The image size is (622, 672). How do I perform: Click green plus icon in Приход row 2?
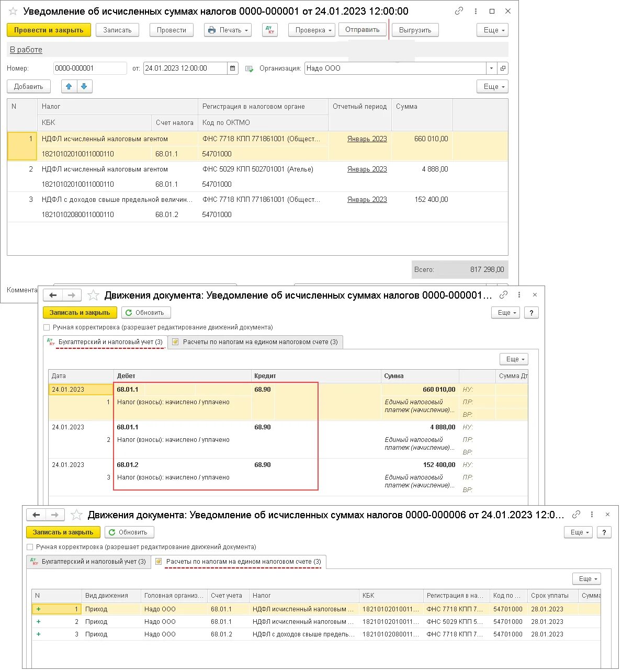(38, 622)
